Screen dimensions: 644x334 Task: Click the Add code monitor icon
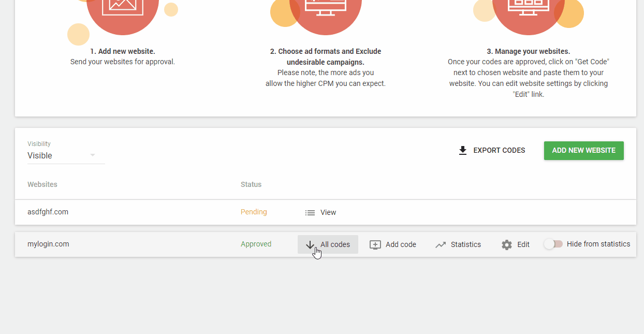375,244
